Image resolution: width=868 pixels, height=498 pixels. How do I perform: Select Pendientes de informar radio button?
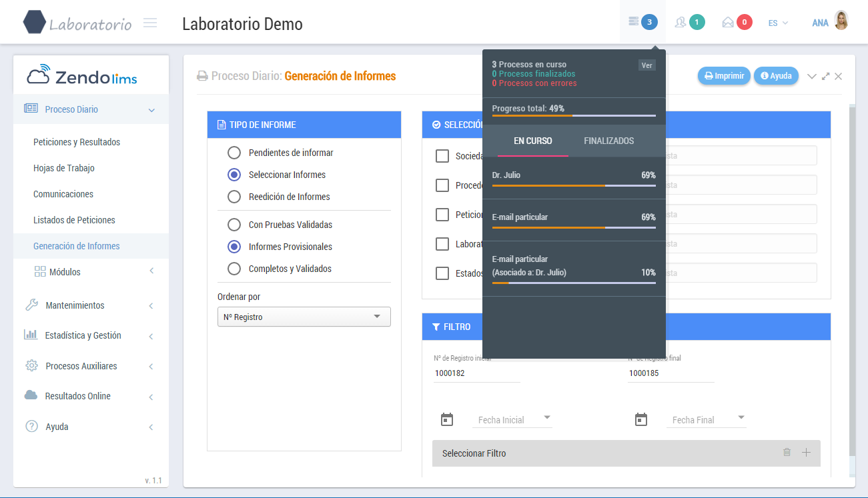[234, 153]
